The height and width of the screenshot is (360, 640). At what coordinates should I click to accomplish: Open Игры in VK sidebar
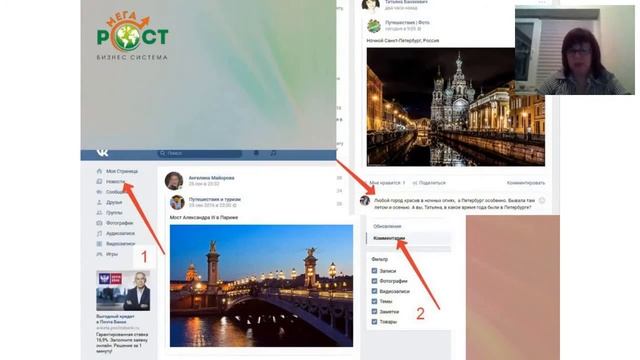coord(112,254)
